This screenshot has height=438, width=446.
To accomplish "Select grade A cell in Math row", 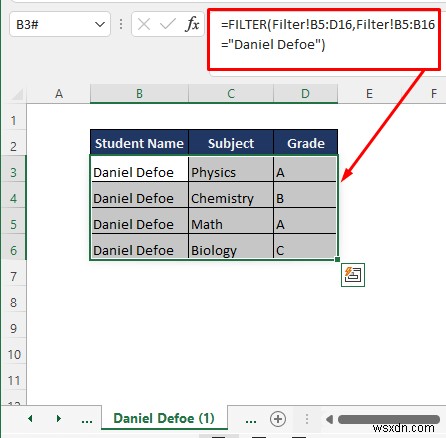I will coord(305,221).
